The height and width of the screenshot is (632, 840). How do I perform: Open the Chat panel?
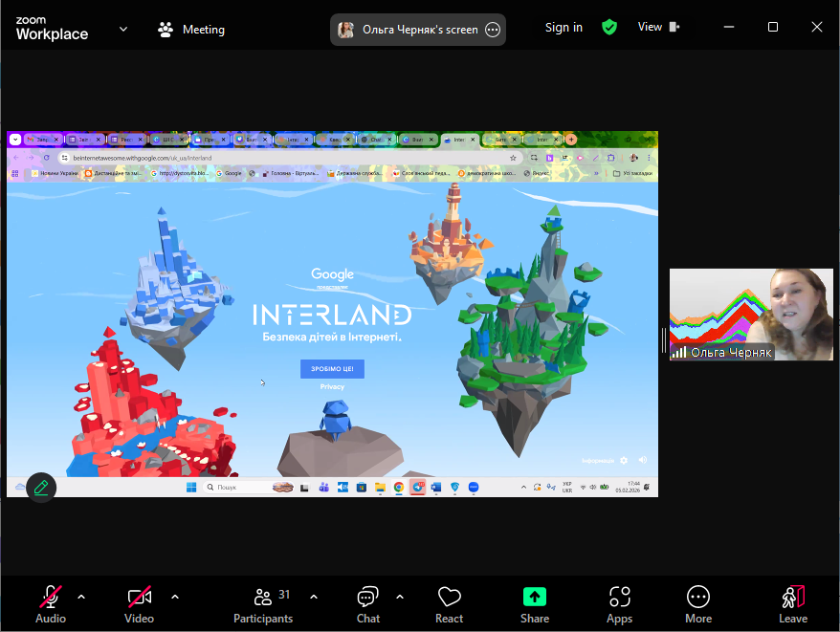(x=368, y=604)
